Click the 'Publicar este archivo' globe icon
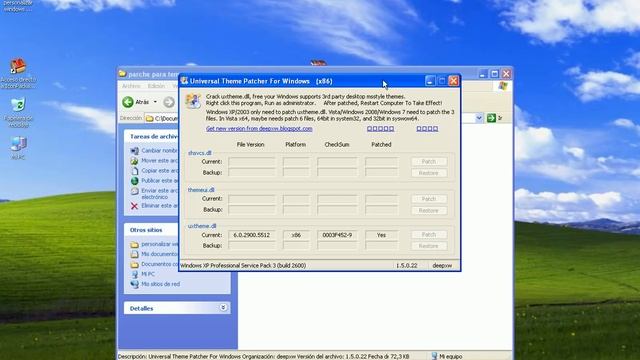Viewport: 640px width, 360px height. pos(134,181)
